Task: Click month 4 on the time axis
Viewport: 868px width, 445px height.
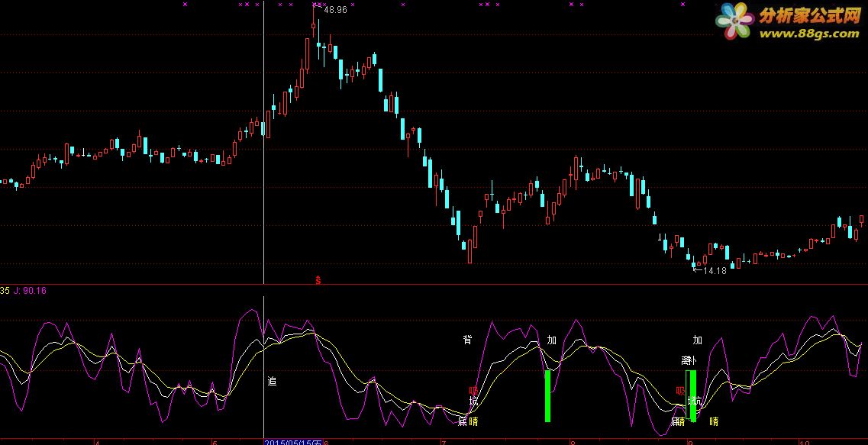Action: [x=98, y=442]
